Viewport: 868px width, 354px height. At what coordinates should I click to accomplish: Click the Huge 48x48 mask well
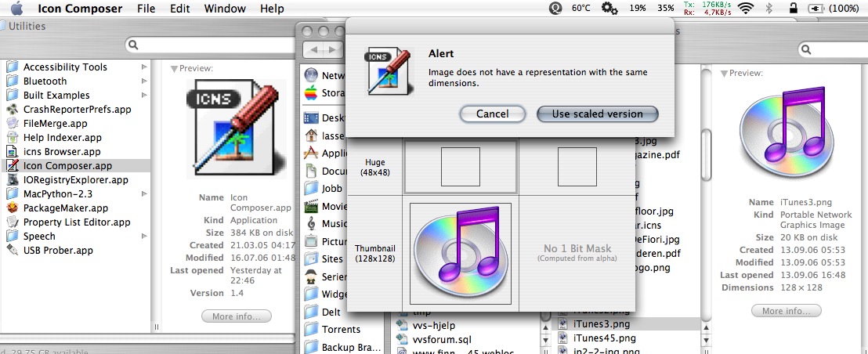(x=577, y=167)
